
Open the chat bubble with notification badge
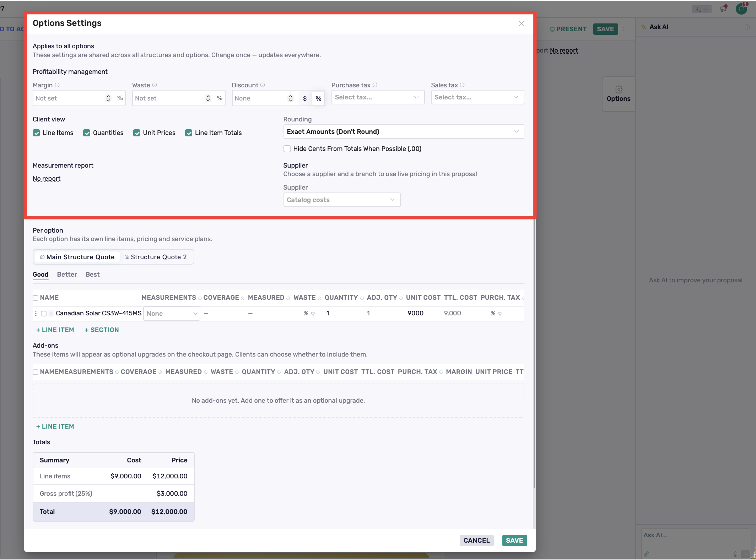pyautogui.click(x=742, y=9)
